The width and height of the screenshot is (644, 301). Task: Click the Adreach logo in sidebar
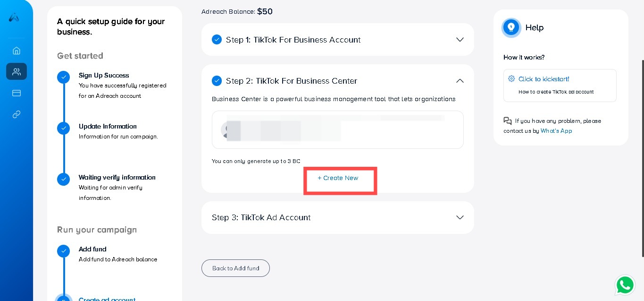(x=14, y=17)
